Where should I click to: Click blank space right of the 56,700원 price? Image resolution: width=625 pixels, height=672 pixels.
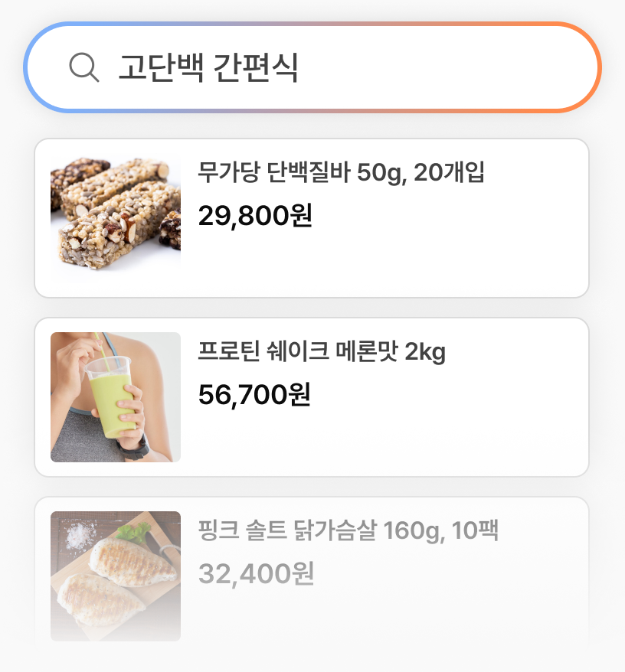click(x=460, y=395)
